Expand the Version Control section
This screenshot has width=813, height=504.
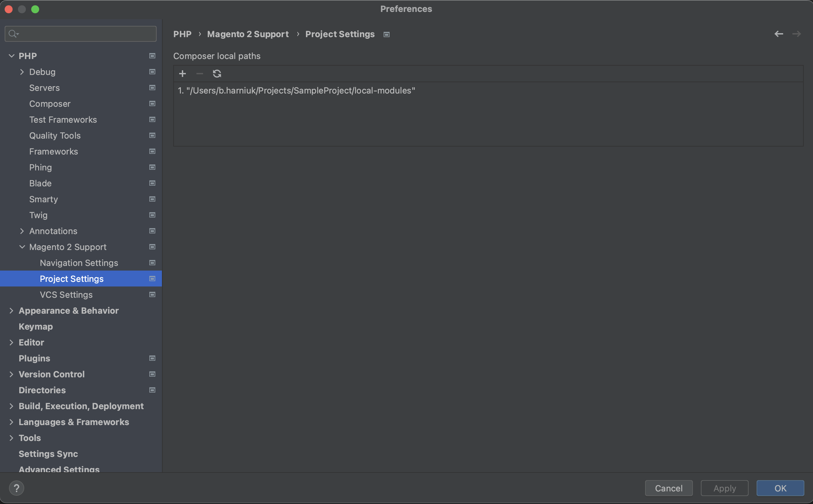[11, 374]
